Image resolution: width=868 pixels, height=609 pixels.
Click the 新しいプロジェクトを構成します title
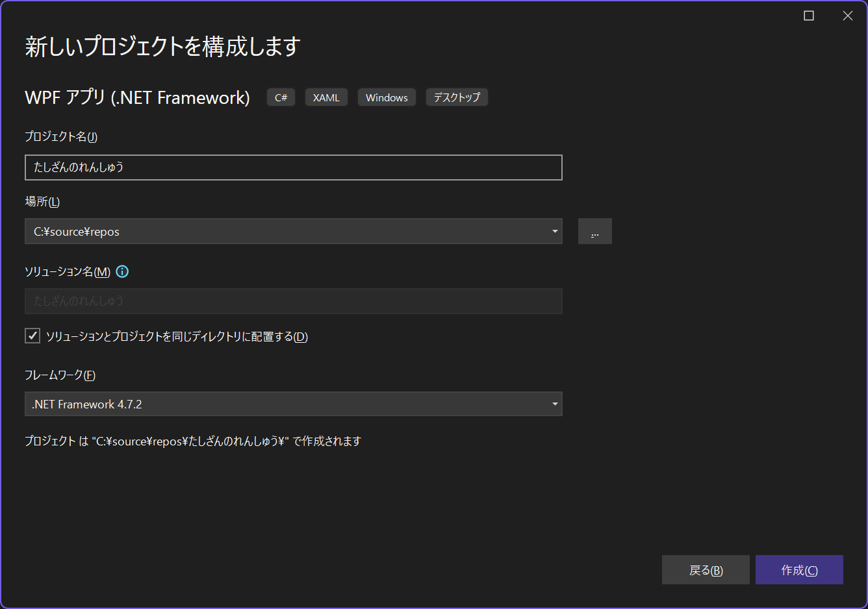tap(162, 47)
